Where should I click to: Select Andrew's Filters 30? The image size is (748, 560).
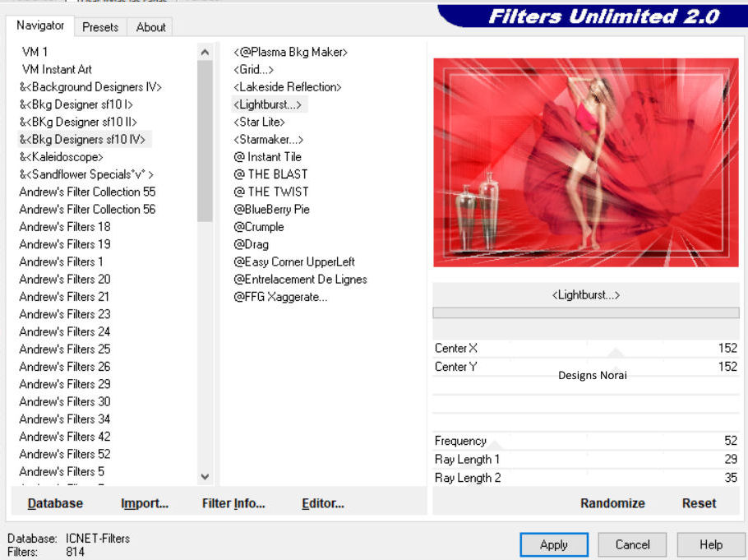(x=65, y=401)
